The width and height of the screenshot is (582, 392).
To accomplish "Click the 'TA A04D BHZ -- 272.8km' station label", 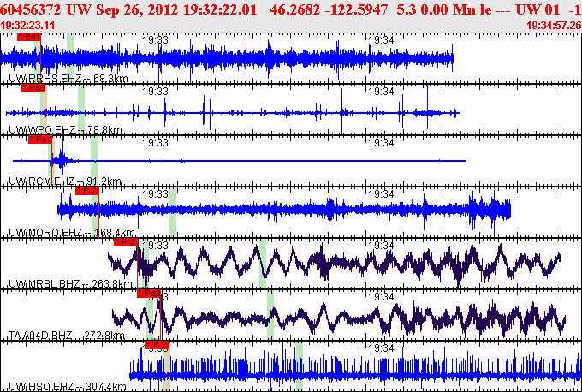I will click(x=67, y=336).
